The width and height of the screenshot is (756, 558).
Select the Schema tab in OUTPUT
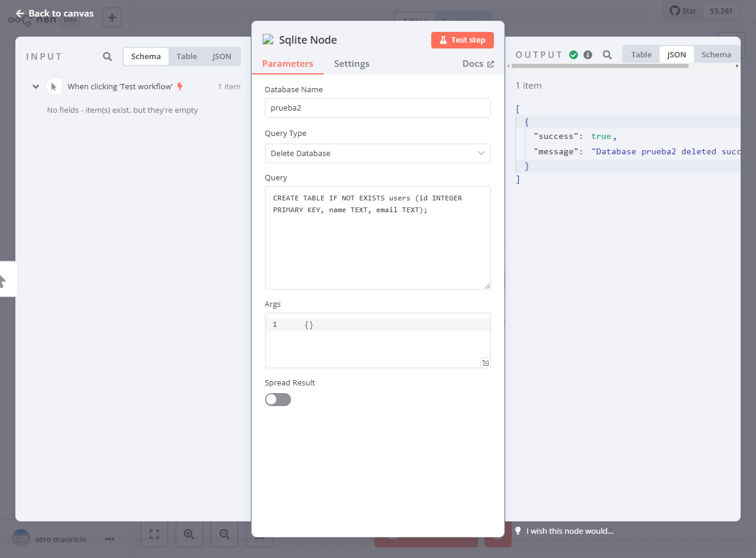(716, 54)
